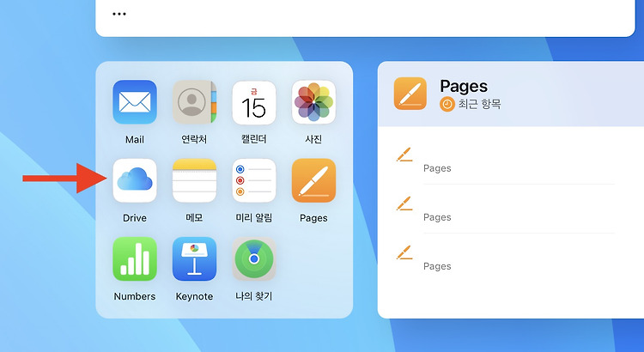Open the first Pages document in the list
644x352 pixels.
pyautogui.click(x=505, y=161)
